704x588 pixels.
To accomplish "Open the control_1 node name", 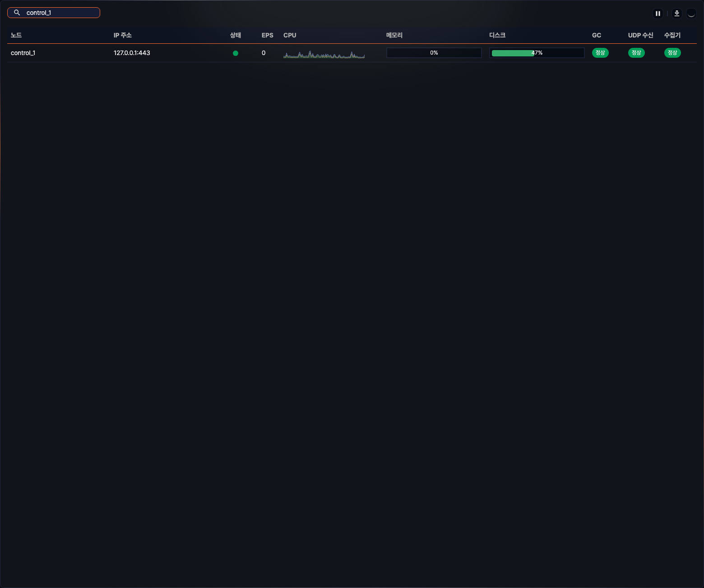I will pyautogui.click(x=23, y=53).
